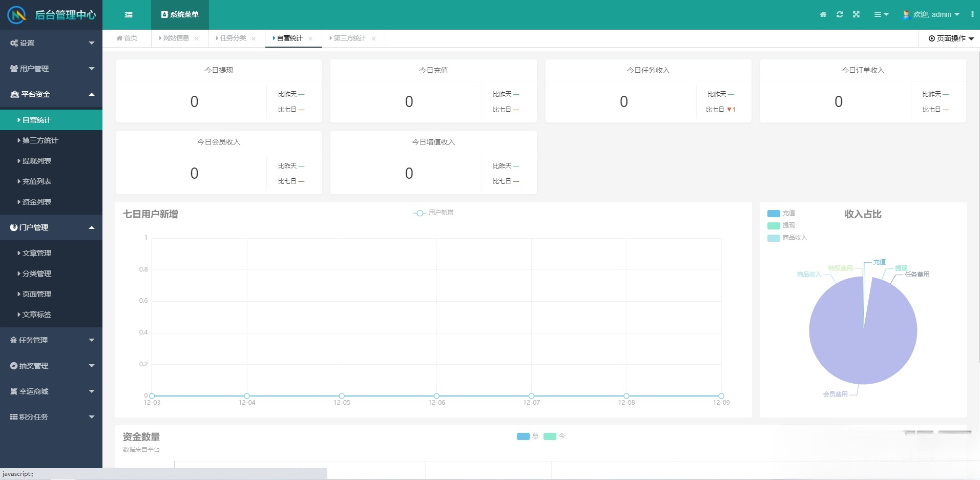Viewport: 980px width, 480px height.
Task: Click the admin user avatar icon
Action: (905, 14)
